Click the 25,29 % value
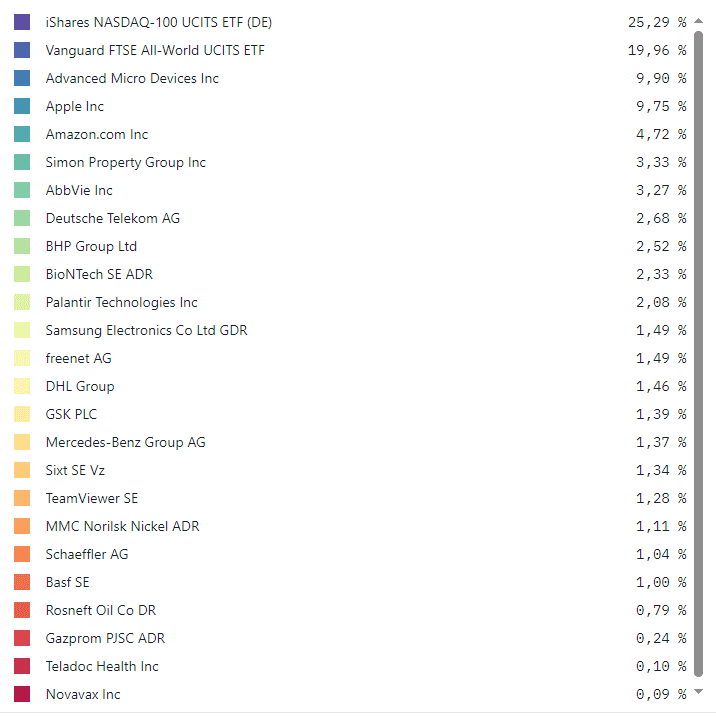 coord(657,22)
